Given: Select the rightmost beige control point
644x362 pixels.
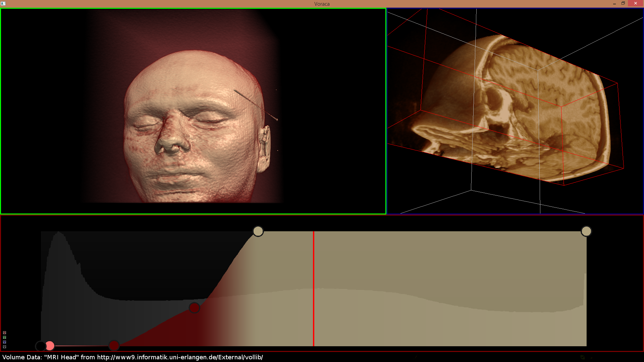Looking at the screenshot, I should [x=586, y=231].
